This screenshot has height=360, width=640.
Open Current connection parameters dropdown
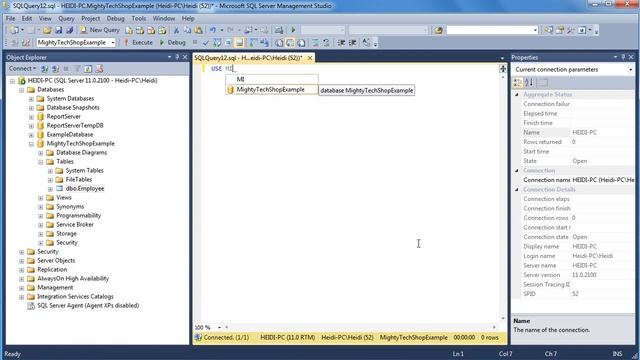[631, 70]
